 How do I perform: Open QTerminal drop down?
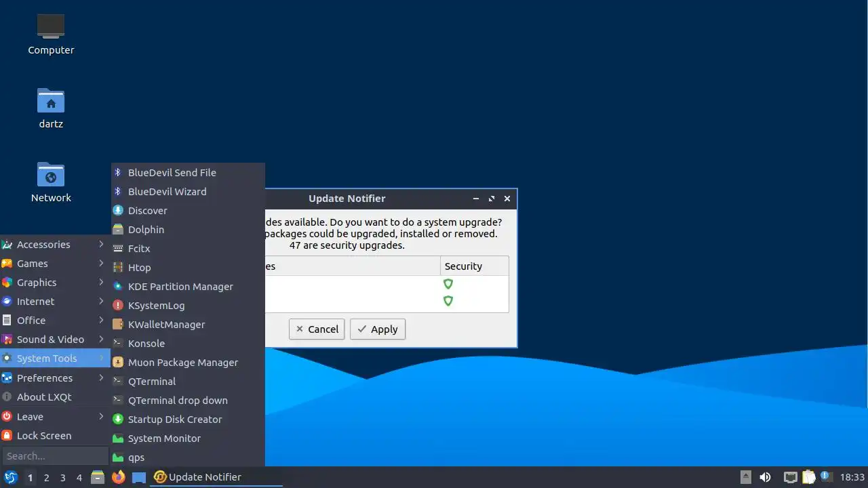click(188, 400)
